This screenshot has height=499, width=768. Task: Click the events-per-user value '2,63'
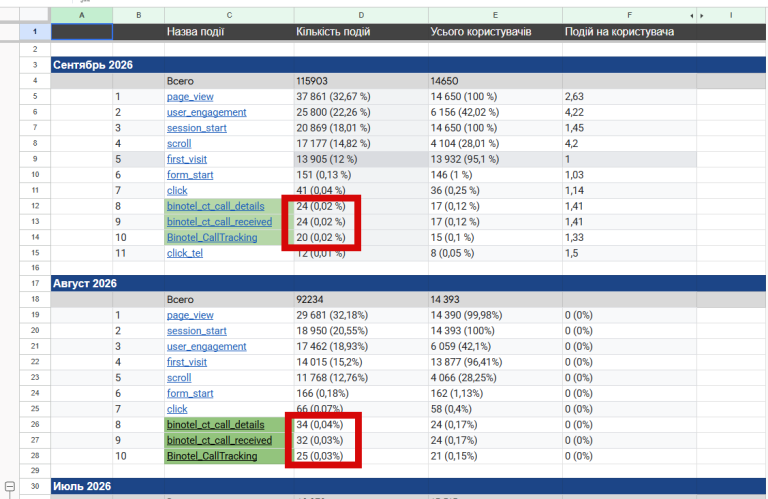629,96
